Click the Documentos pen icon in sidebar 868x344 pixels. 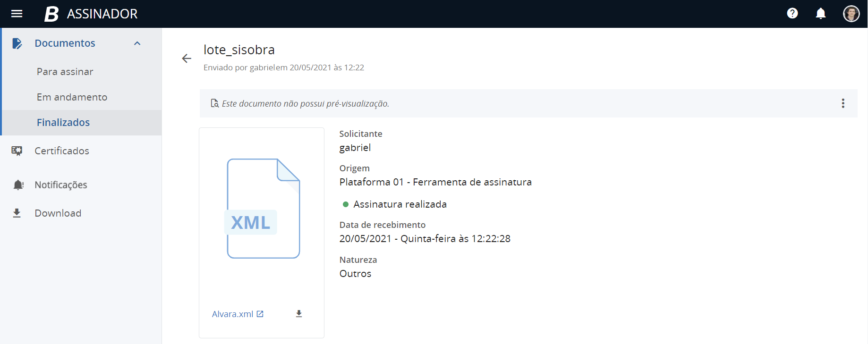pos(17,43)
